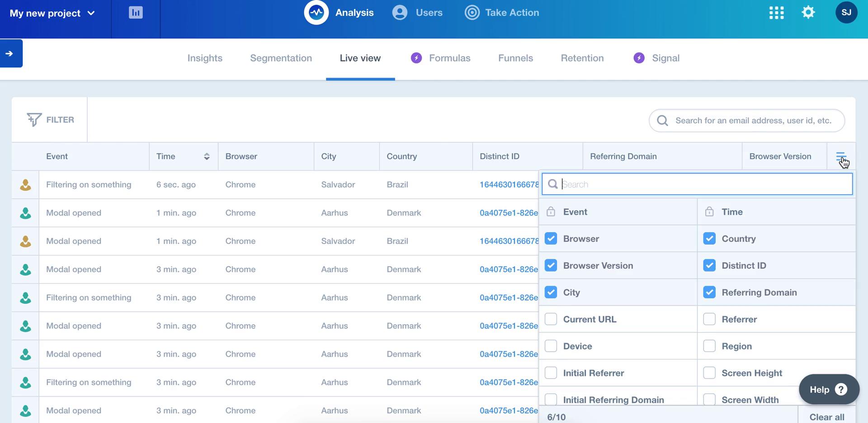The image size is (868, 423).
Task: Uncheck the Country column checkbox
Action: point(709,239)
